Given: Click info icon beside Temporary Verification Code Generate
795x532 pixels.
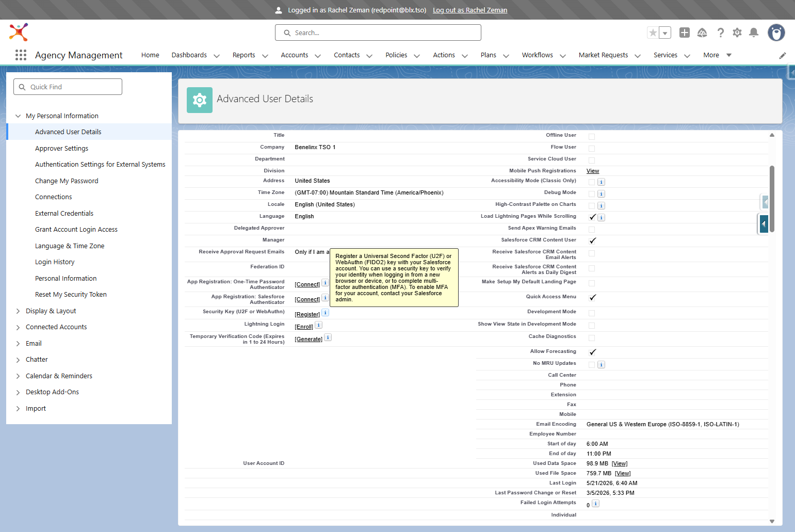Looking at the screenshot, I should pos(328,337).
